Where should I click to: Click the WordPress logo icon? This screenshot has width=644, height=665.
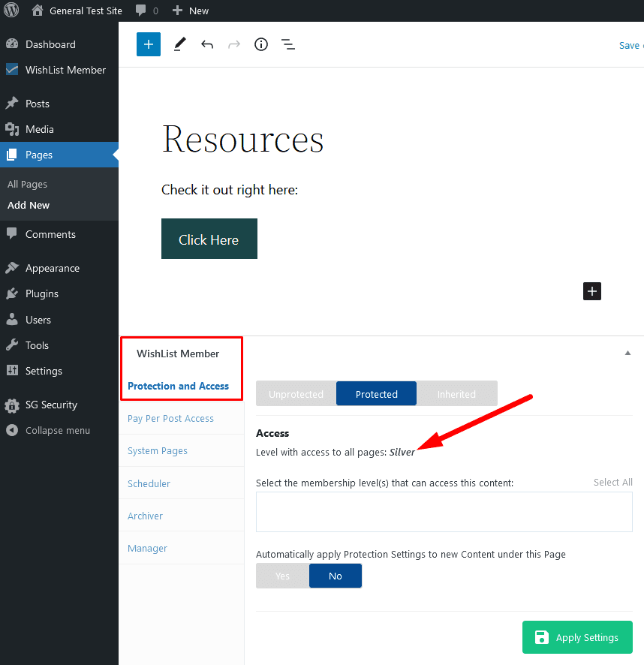click(x=11, y=11)
